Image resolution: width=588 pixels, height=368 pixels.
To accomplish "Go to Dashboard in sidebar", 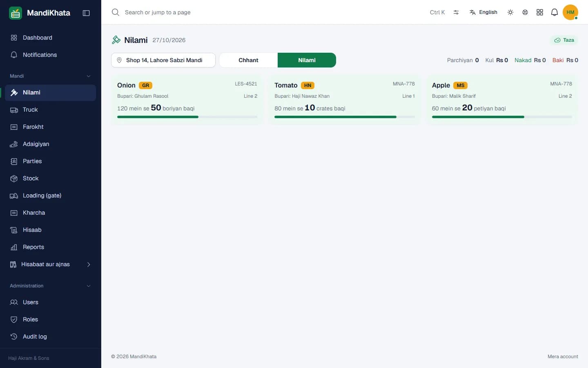I will [51, 38].
